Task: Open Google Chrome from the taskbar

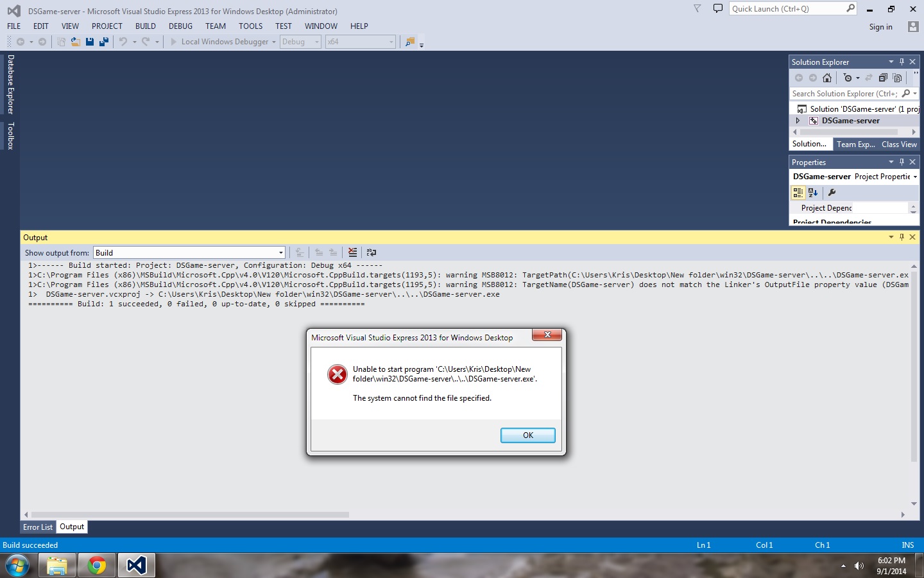Action: [x=97, y=565]
